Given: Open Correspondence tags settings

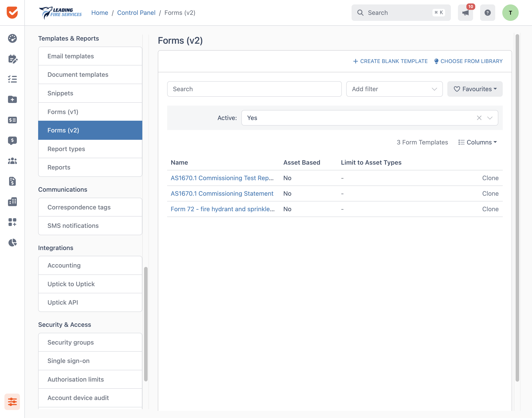Looking at the screenshot, I should coord(90,207).
